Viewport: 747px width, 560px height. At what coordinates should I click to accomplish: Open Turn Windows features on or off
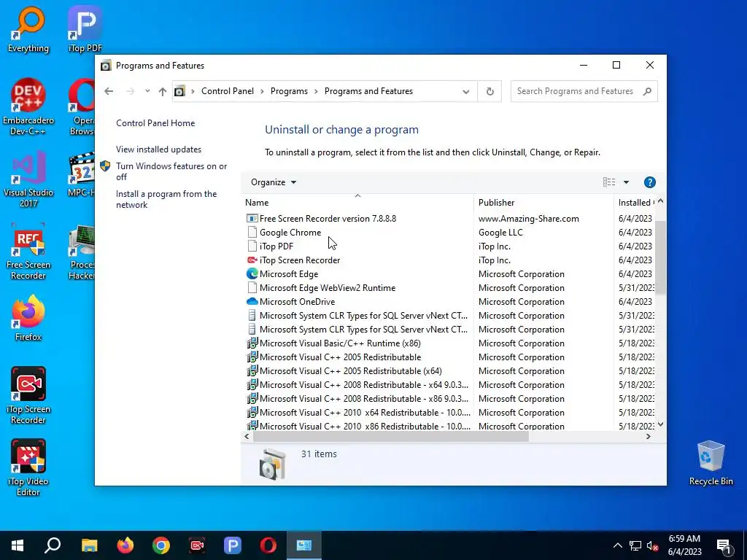(x=171, y=171)
